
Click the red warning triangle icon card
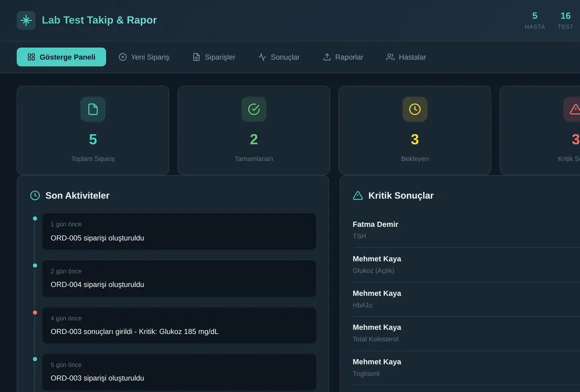pyautogui.click(x=573, y=109)
